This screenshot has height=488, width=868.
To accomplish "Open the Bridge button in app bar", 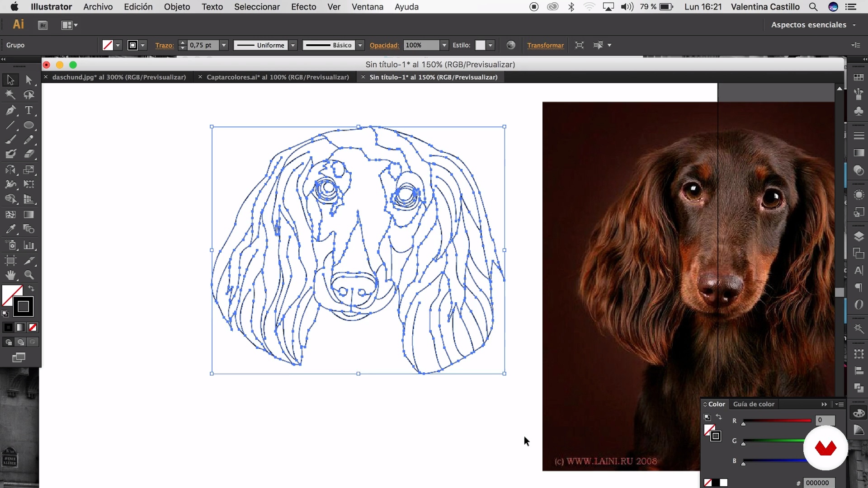I will click(x=43, y=25).
